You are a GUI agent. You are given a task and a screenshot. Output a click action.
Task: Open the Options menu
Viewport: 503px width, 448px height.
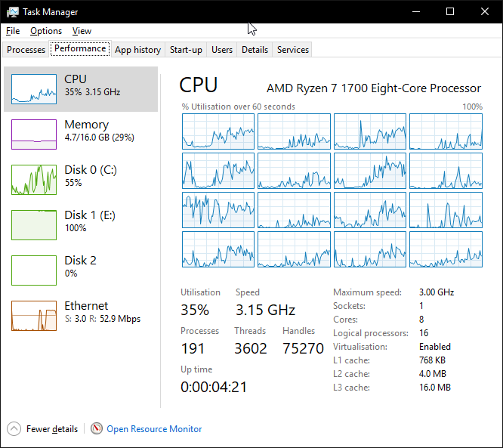coord(46,31)
